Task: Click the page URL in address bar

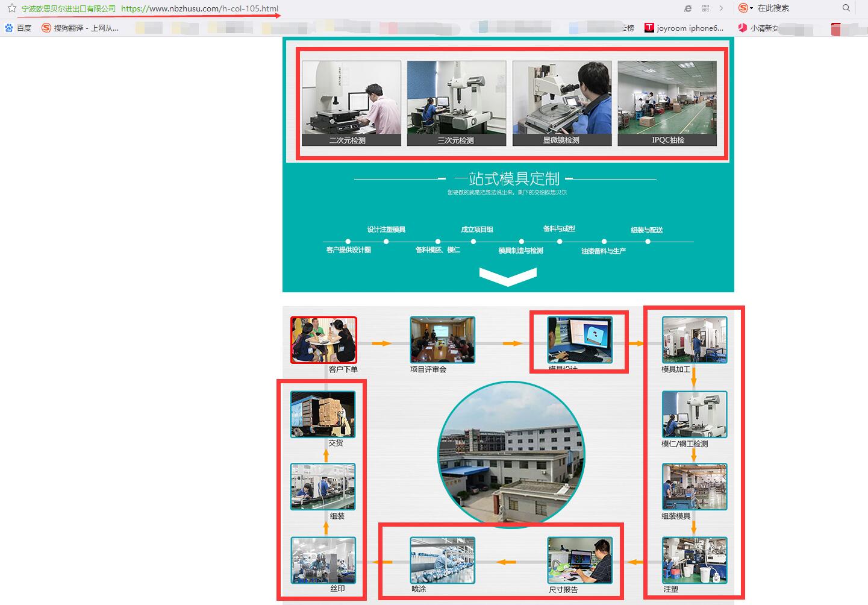Action: click(x=199, y=9)
